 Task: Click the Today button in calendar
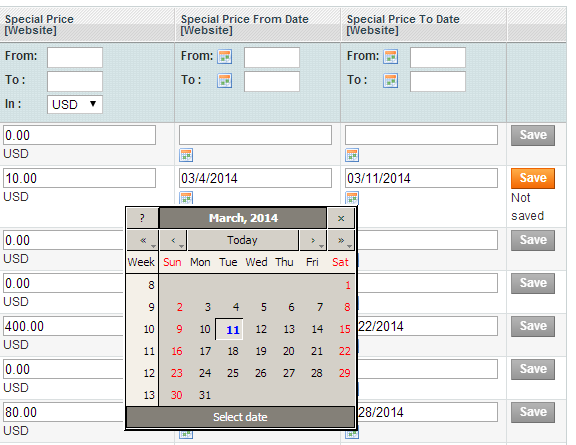point(243,240)
